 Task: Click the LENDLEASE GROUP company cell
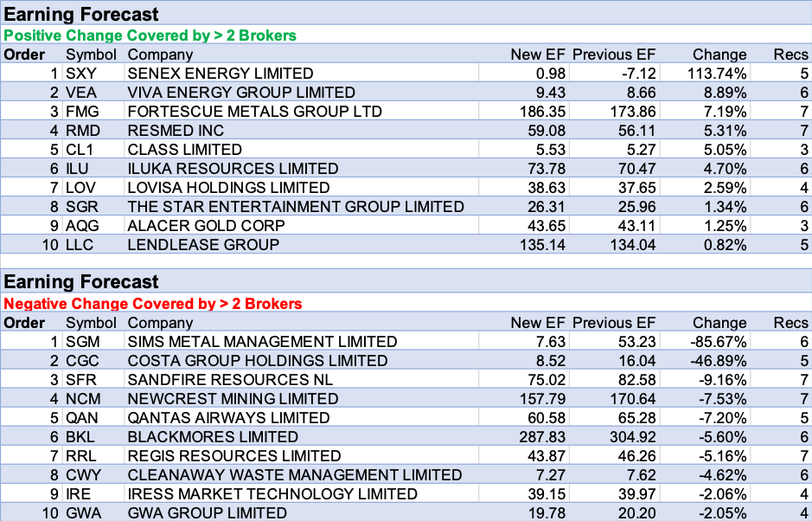[x=203, y=245]
